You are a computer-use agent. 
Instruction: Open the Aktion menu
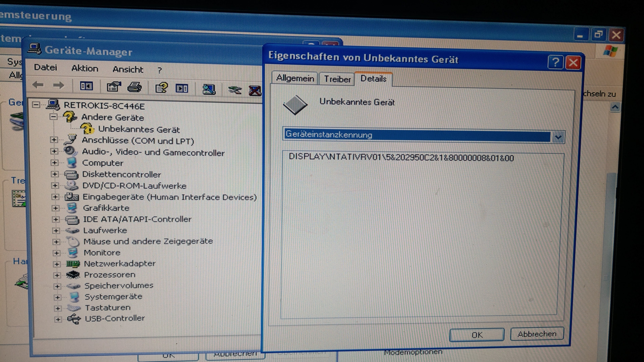coord(85,68)
